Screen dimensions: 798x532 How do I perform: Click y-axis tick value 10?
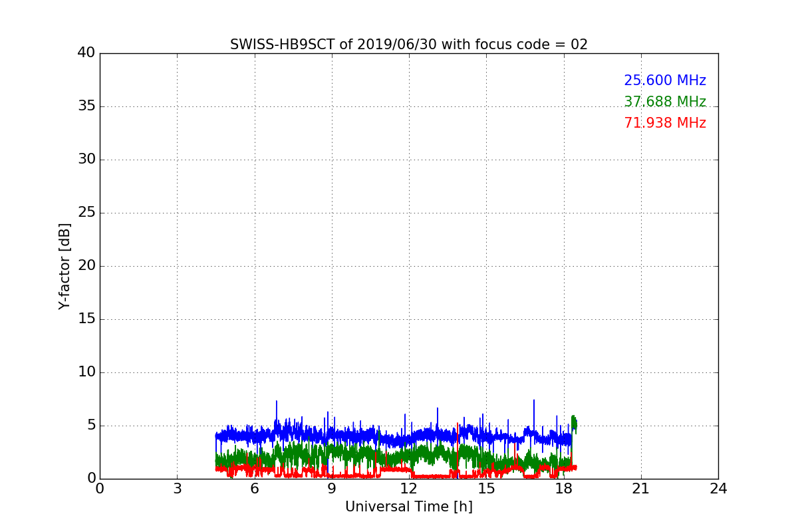click(86, 372)
